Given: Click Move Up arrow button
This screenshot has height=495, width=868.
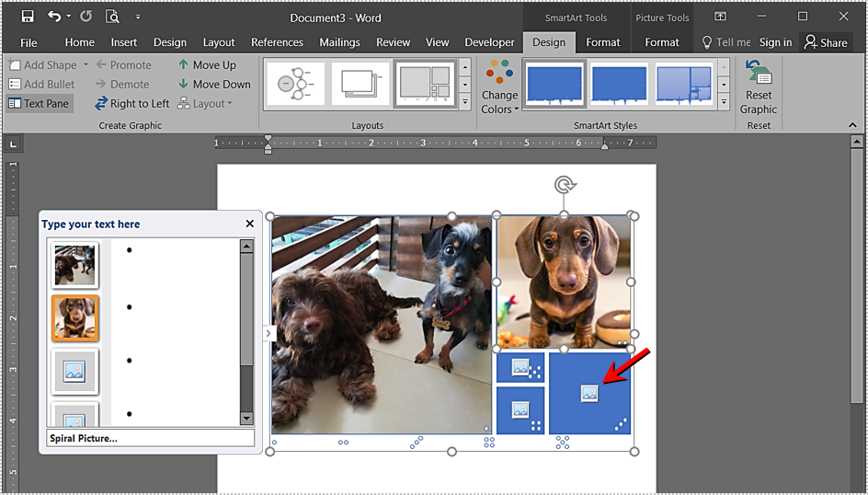Looking at the screenshot, I should coord(207,65).
